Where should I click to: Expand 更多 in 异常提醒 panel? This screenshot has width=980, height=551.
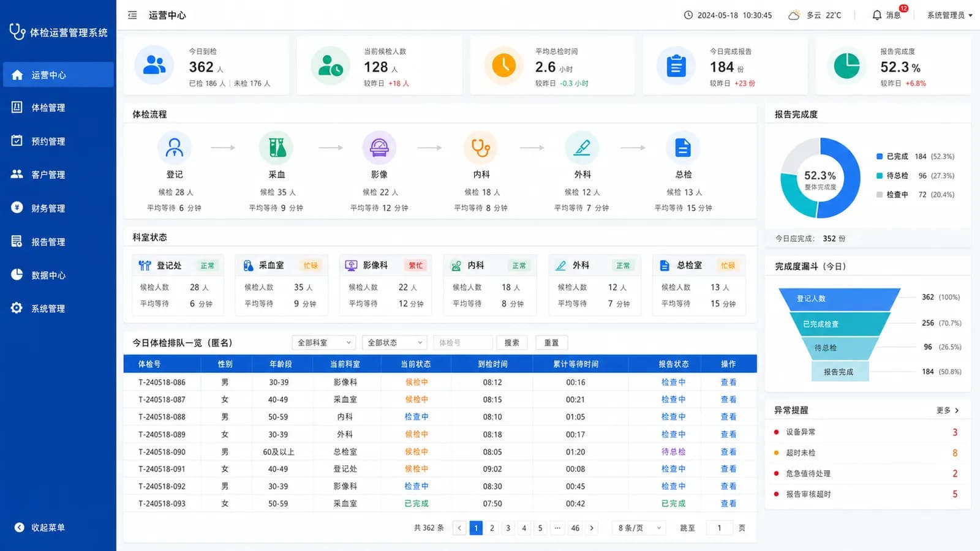(x=948, y=410)
